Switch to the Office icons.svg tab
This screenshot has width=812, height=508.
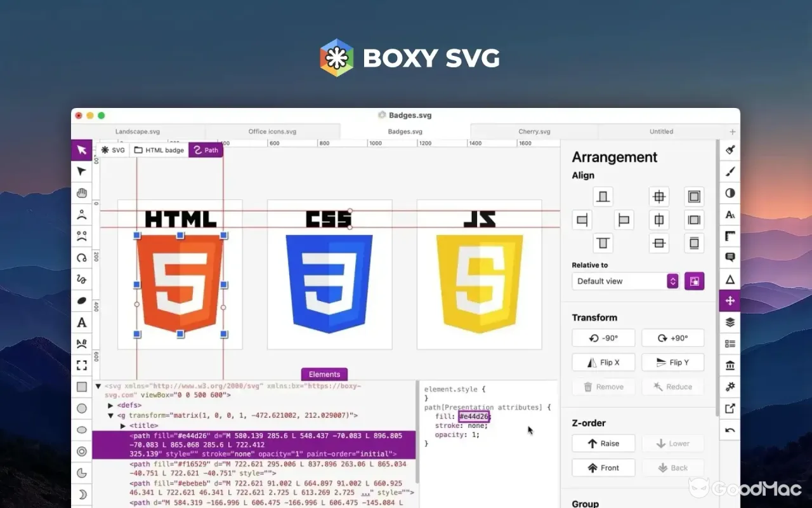tap(272, 131)
